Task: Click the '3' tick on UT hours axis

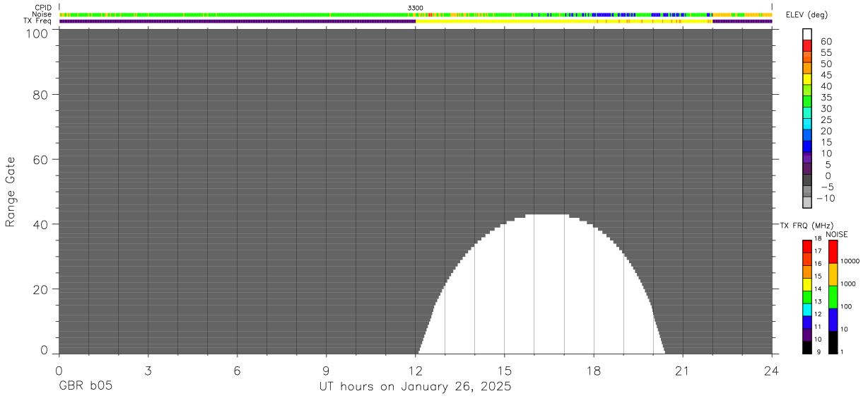Action: pyautogui.click(x=148, y=371)
